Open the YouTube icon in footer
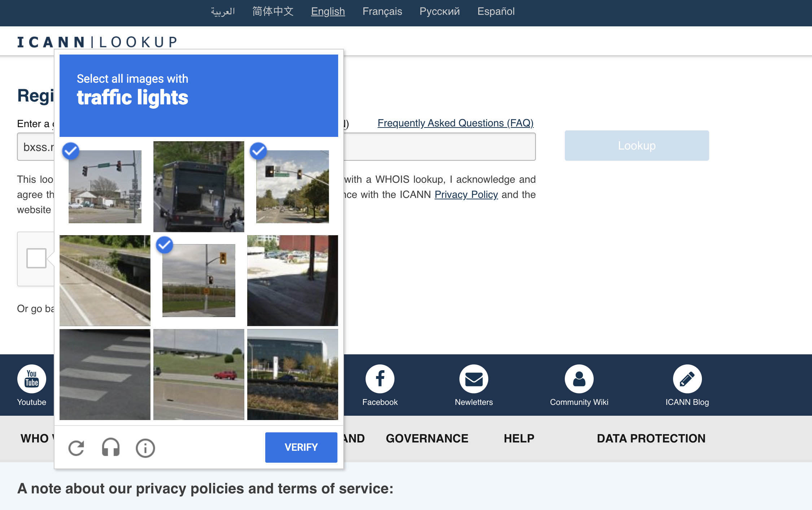 tap(32, 379)
